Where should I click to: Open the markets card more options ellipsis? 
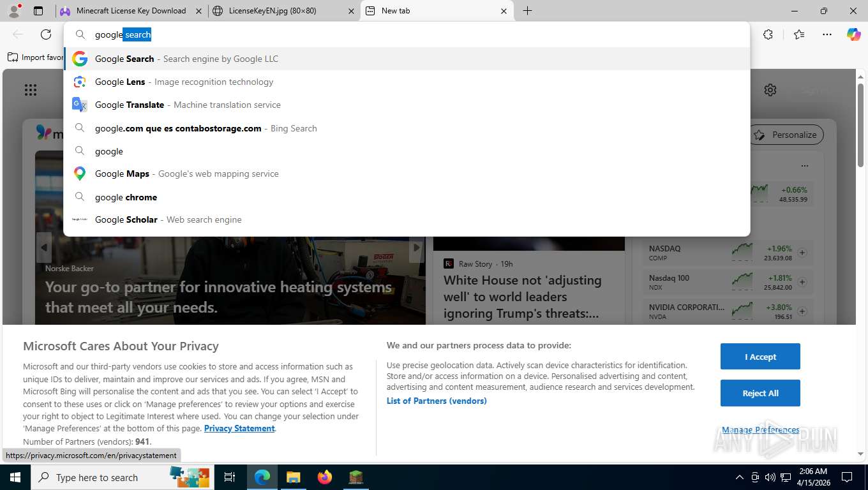(805, 166)
